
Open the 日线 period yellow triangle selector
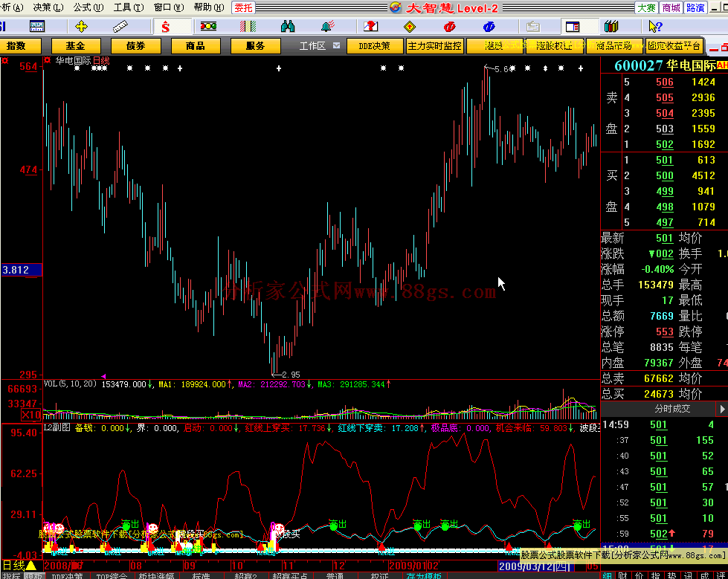[30, 566]
